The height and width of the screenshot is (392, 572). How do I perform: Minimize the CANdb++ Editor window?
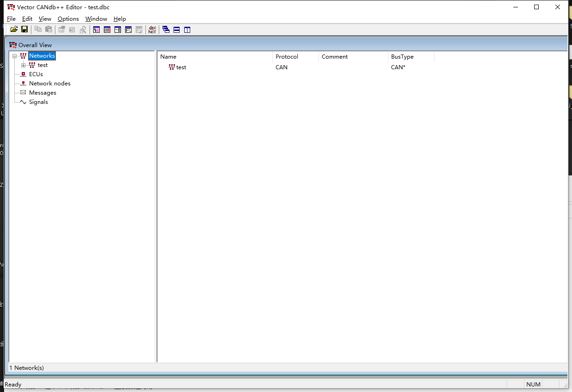(515, 7)
